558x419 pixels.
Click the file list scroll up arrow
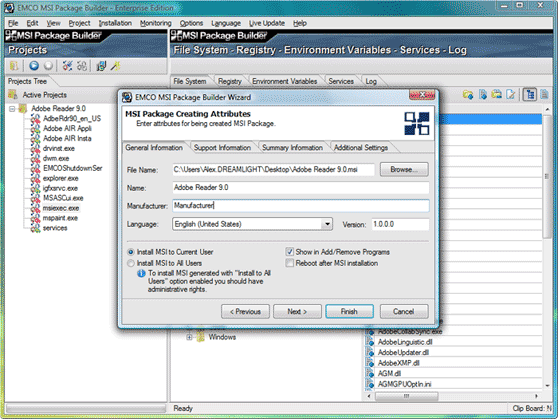547,109
